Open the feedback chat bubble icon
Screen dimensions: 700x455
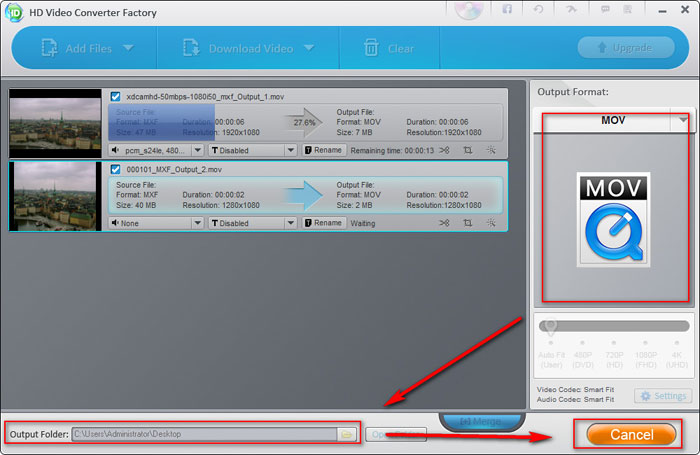(x=605, y=9)
